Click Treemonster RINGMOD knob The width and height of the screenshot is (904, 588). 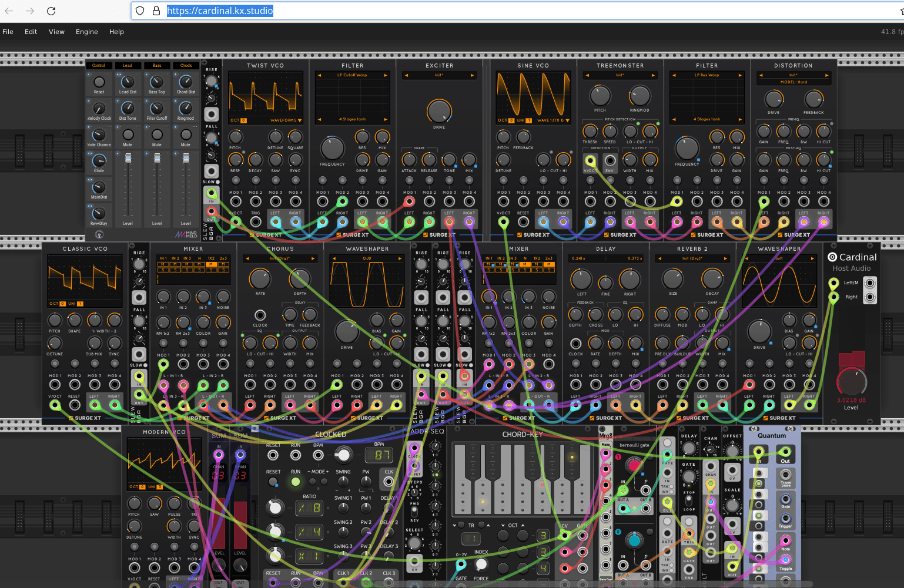pos(640,96)
